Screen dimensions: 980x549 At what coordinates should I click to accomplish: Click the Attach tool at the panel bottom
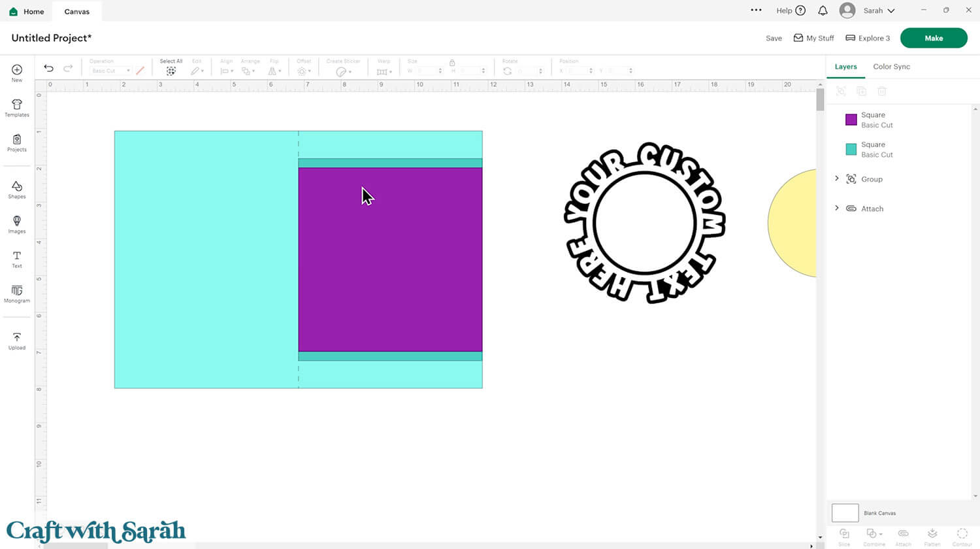tap(903, 537)
